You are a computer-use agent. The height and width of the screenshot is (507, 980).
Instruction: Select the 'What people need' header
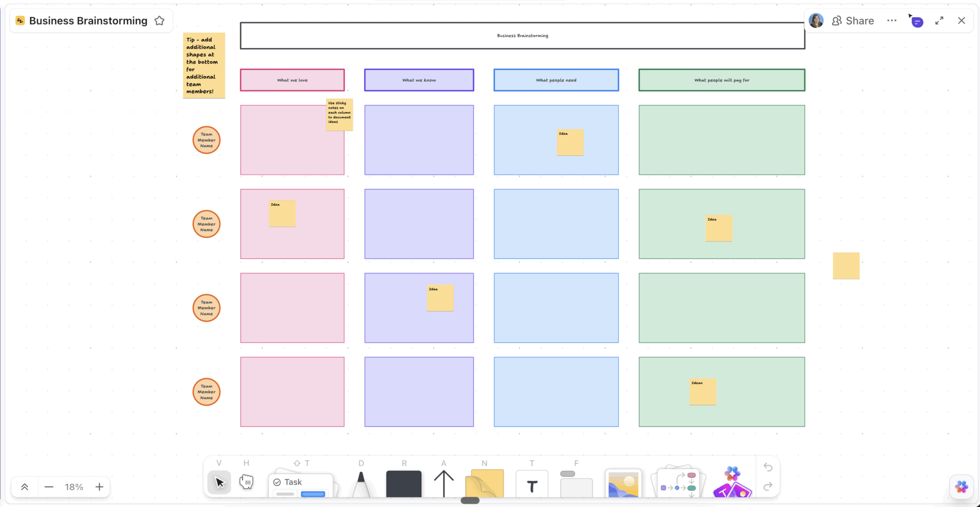(x=556, y=80)
